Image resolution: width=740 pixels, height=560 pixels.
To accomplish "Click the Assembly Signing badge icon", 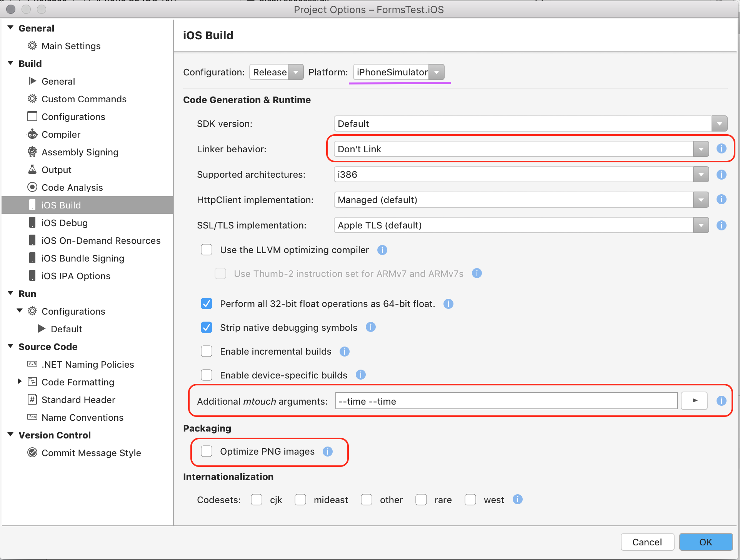I will pyautogui.click(x=32, y=152).
